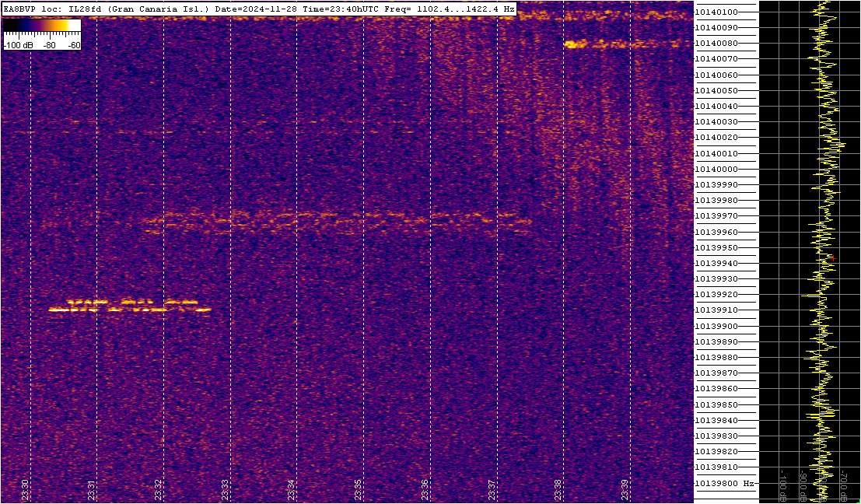Click the 10139920 frequency label
Screen dimensions: 861x504
(x=716, y=295)
